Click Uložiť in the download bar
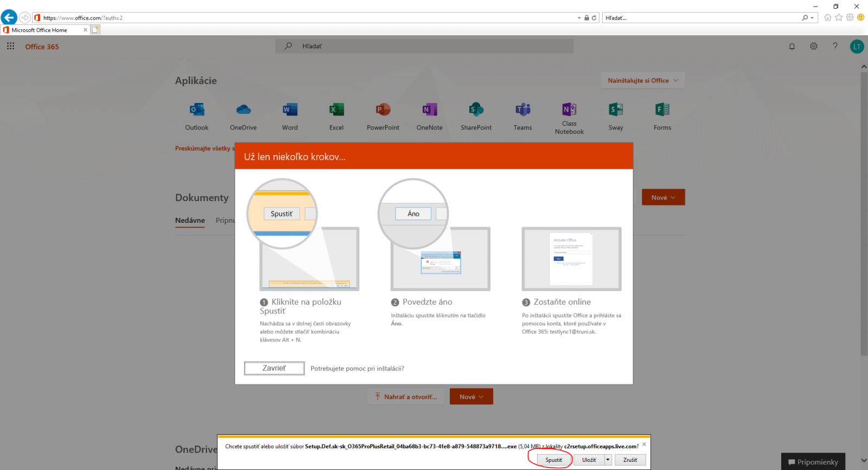This screenshot has width=868, height=470. pyautogui.click(x=589, y=460)
